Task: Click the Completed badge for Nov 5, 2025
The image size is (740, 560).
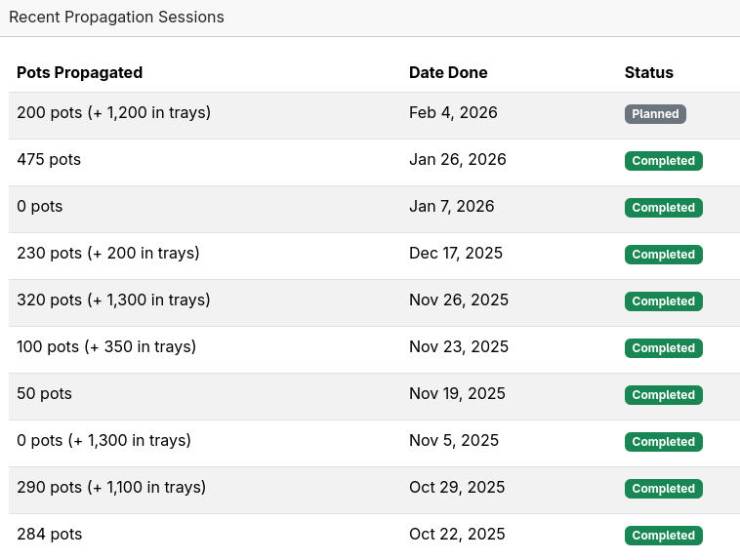Action: coord(663,442)
